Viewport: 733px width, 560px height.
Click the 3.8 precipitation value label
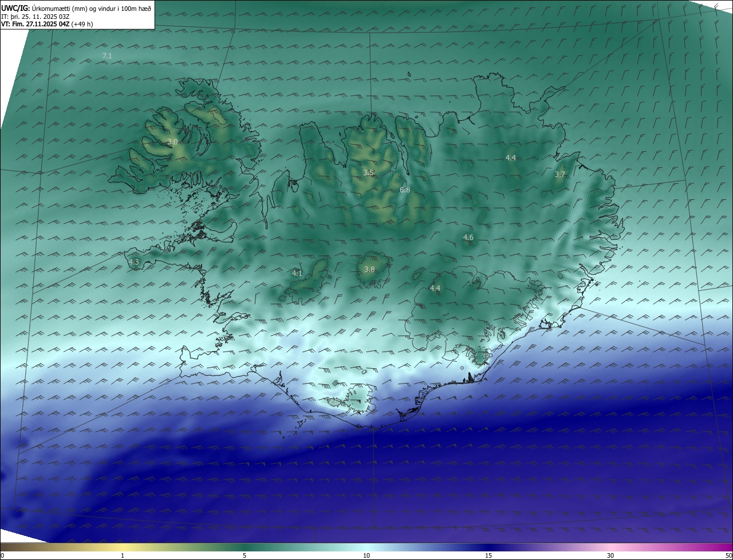point(369,269)
